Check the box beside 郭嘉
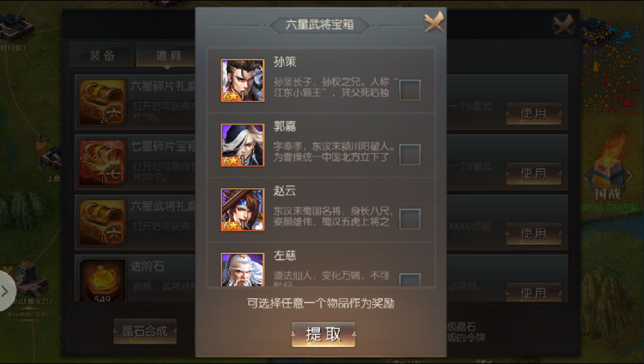Viewport: 644px width, 364px height. 410,154
